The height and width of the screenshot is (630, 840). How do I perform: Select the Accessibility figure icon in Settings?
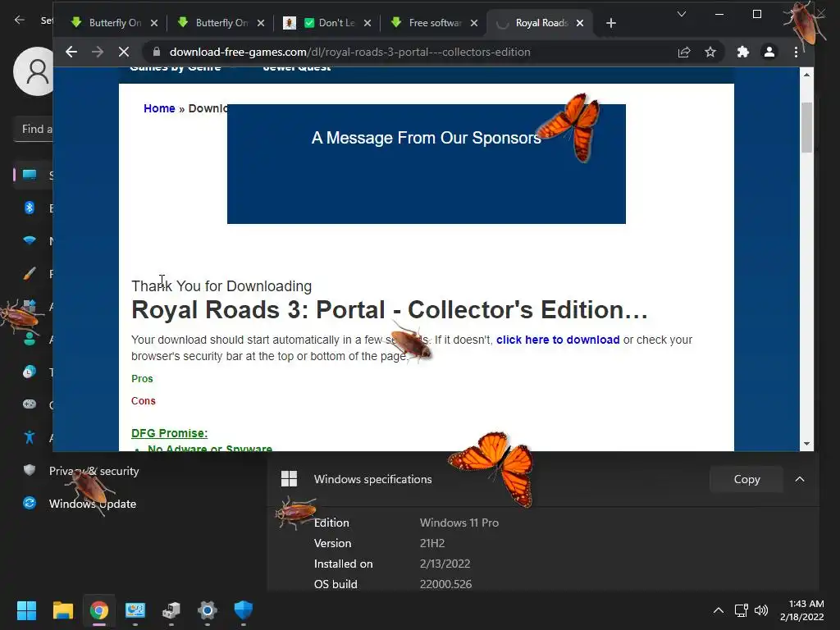pos(30,438)
